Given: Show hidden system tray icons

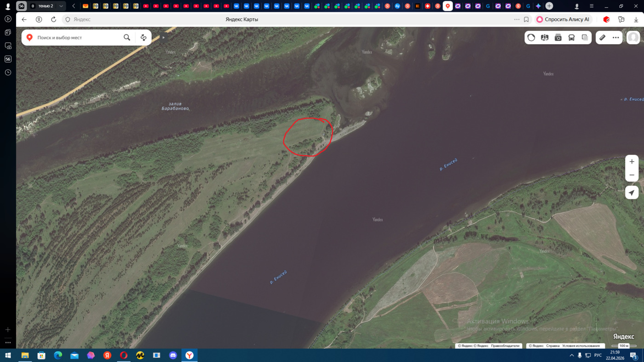Looking at the screenshot, I should pyautogui.click(x=572, y=356).
